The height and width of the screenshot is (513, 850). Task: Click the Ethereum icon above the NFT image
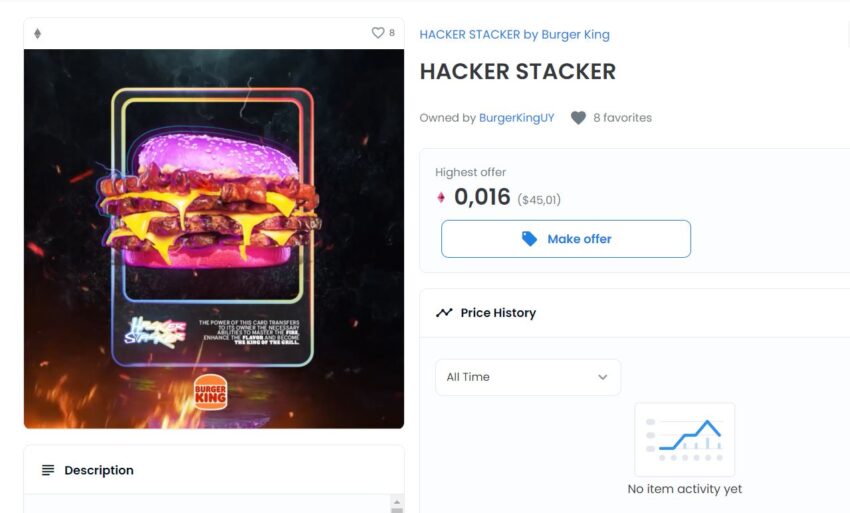tap(37, 34)
